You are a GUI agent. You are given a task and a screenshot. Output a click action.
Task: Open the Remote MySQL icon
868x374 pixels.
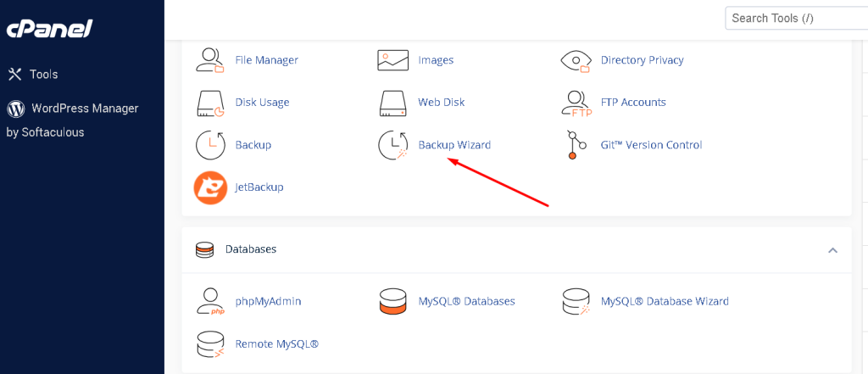coord(210,344)
